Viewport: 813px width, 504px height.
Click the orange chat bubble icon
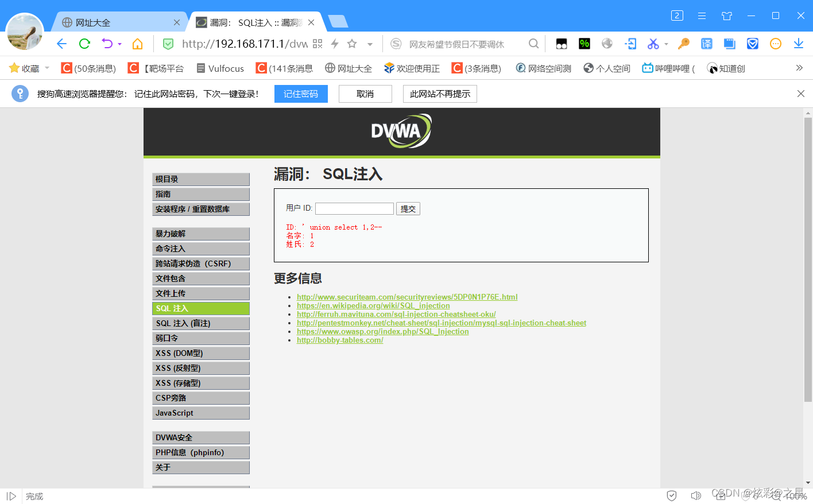(776, 44)
